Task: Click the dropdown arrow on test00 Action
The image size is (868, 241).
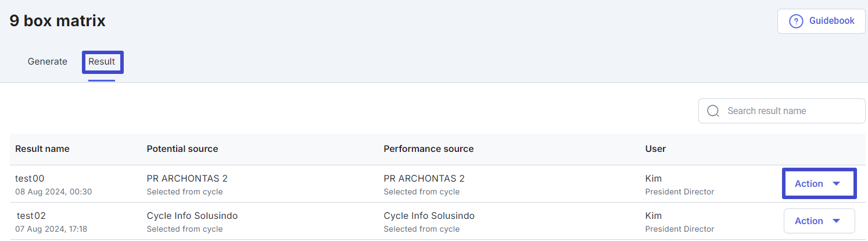Action: (x=837, y=183)
